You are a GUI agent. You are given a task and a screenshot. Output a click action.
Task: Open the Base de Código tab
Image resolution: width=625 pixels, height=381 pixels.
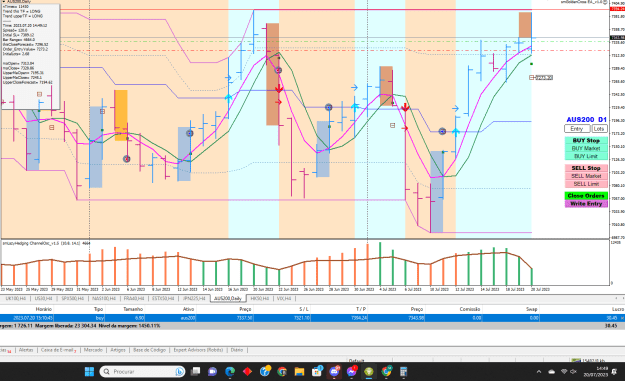click(x=149, y=350)
